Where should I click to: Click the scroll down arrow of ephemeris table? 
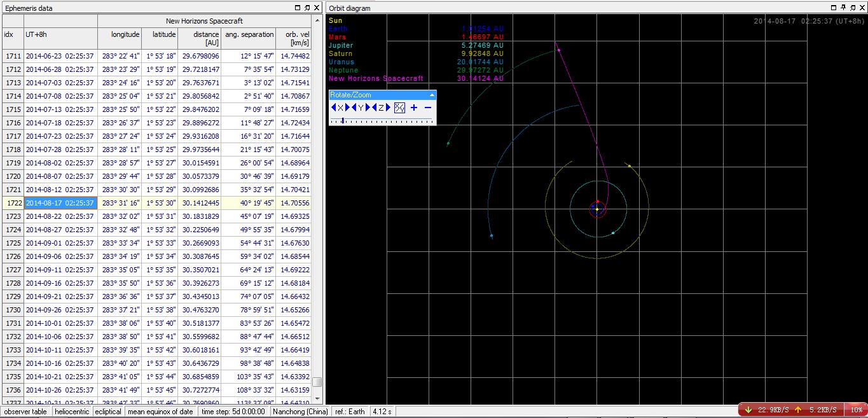coord(317,398)
